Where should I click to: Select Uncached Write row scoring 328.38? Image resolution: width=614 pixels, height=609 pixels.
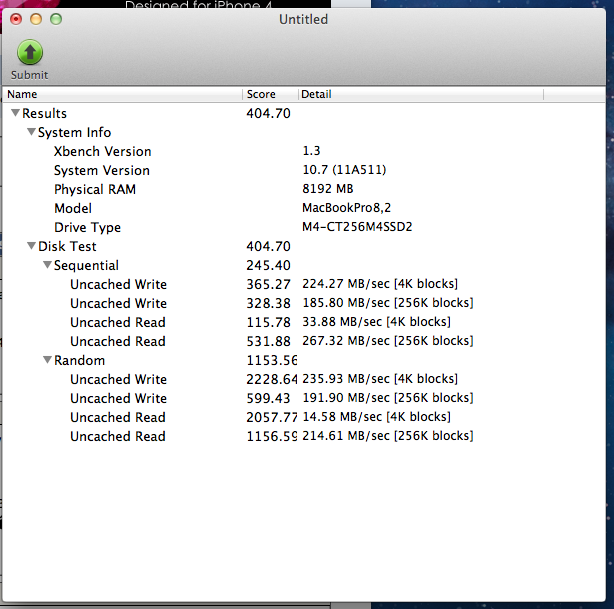(304, 303)
